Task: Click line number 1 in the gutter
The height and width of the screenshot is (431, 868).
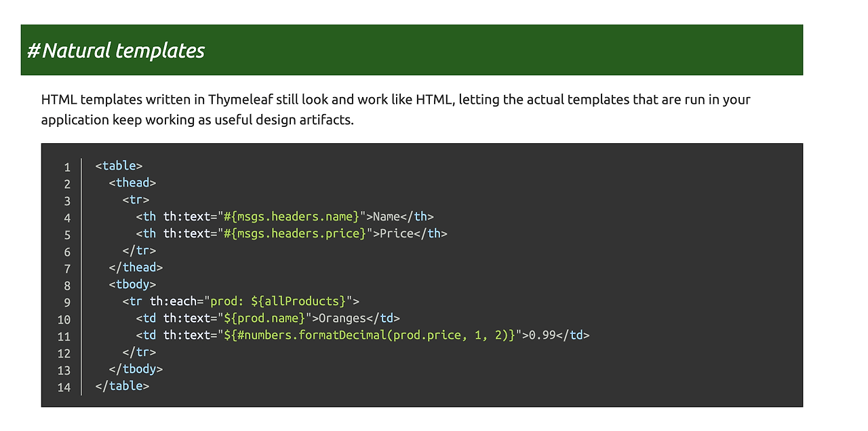Action: (x=67, y=167)
